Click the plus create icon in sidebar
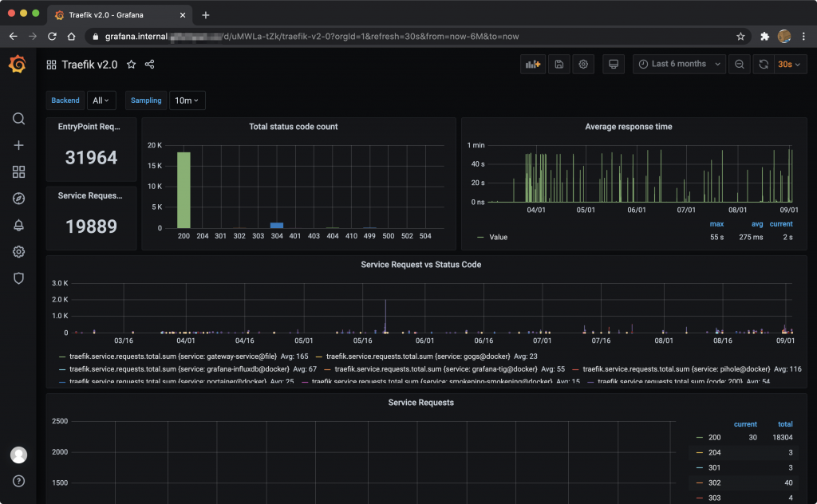The height and width of the screenshot is (504, 817). click(18, 145)
